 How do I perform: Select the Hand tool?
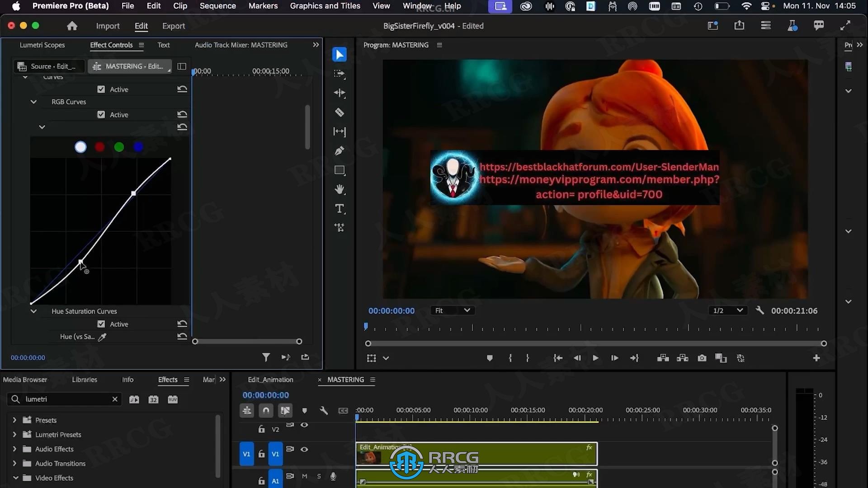340,189
